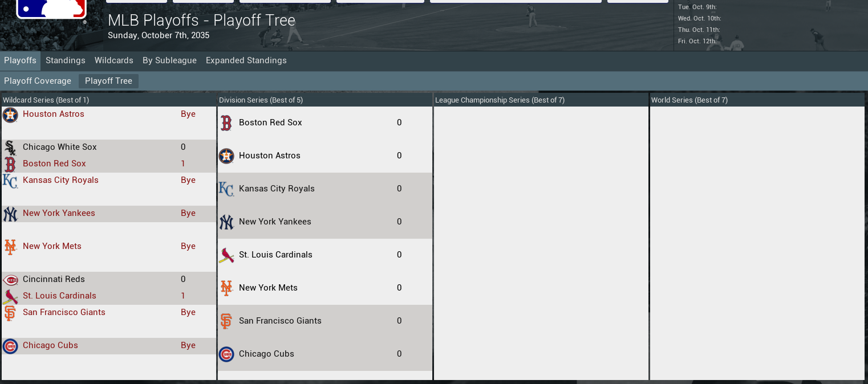Screen dimensions: 868x384
Task: Click the Tue. Oct. 9th schedule entry
Action: coord(697,7)
